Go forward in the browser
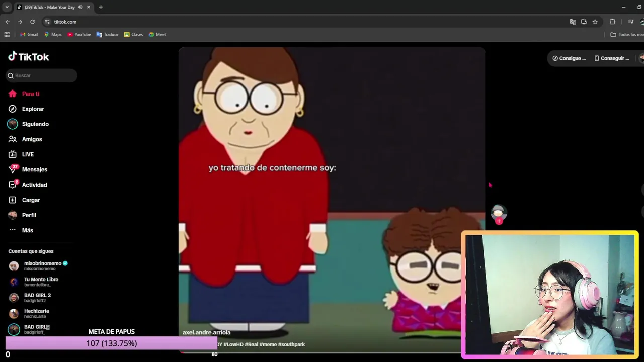Image resolution: width=644 pixels, height=362 pixels. 20,22
